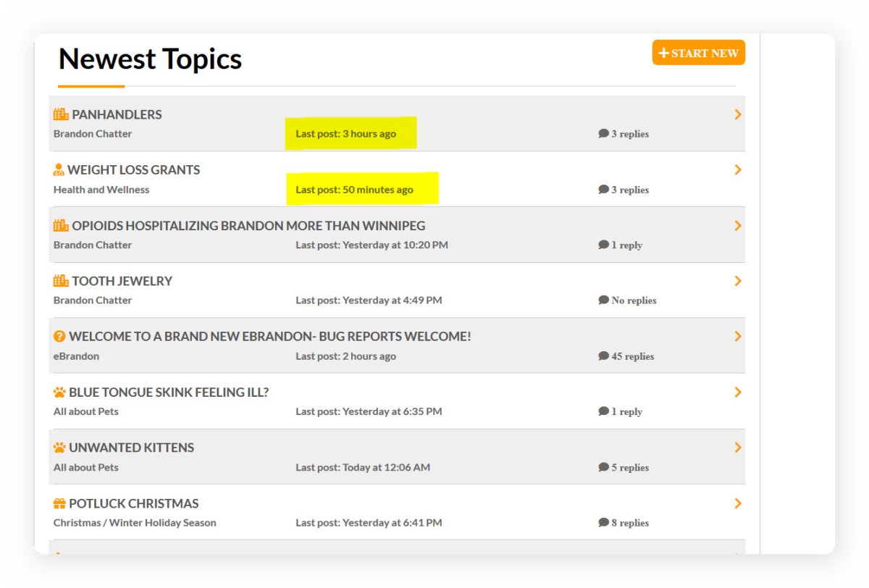Expand the PANHANDLERS topic using its chevron
The image size is (869, 588).
pyautogui.click(x=737, y=114)
